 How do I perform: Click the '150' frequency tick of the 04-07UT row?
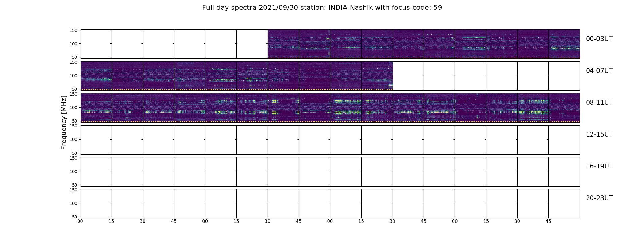tap(74, 62)
